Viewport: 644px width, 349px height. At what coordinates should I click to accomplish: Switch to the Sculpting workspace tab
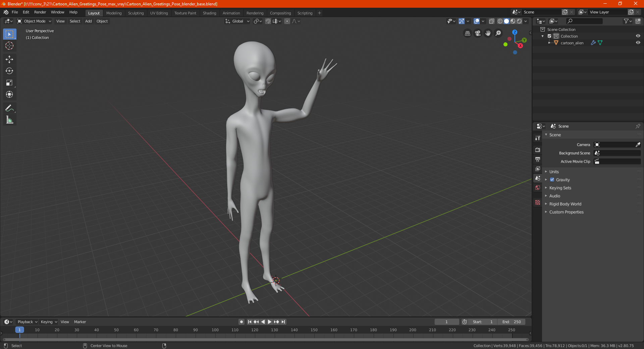coord(136,13)
